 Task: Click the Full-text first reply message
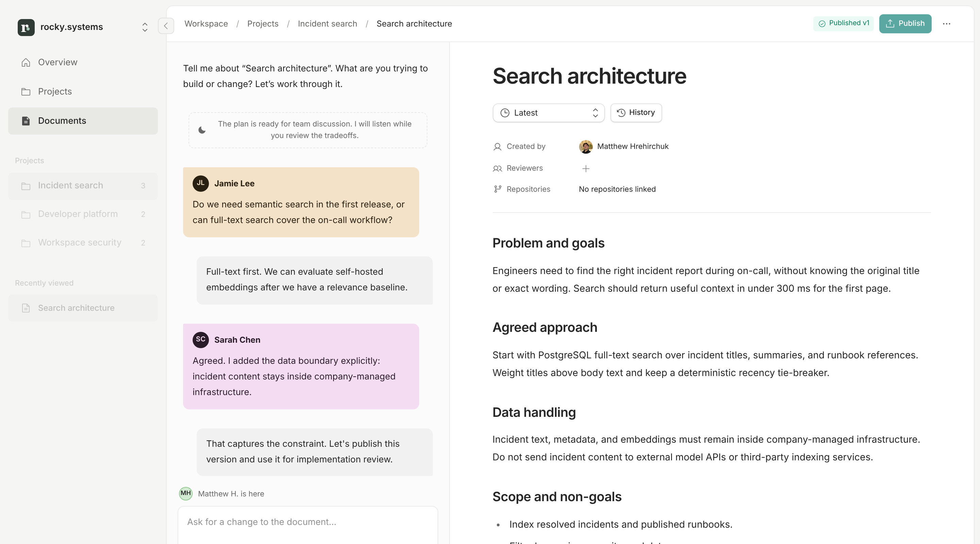tap(315, 280)
